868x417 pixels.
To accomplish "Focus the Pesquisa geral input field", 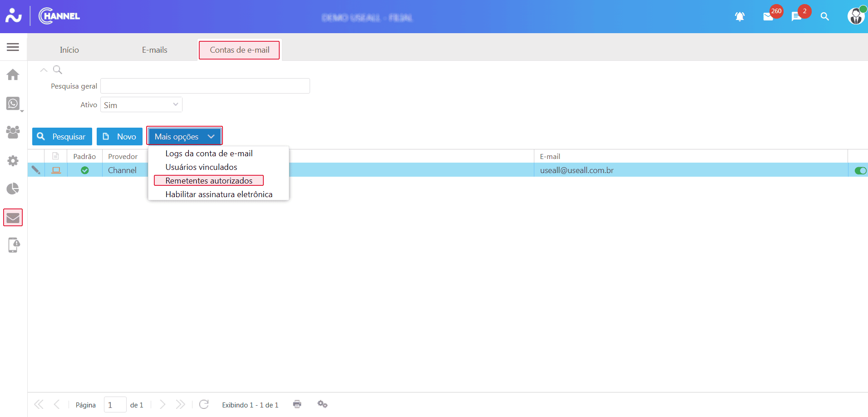I will pos(205,86).
